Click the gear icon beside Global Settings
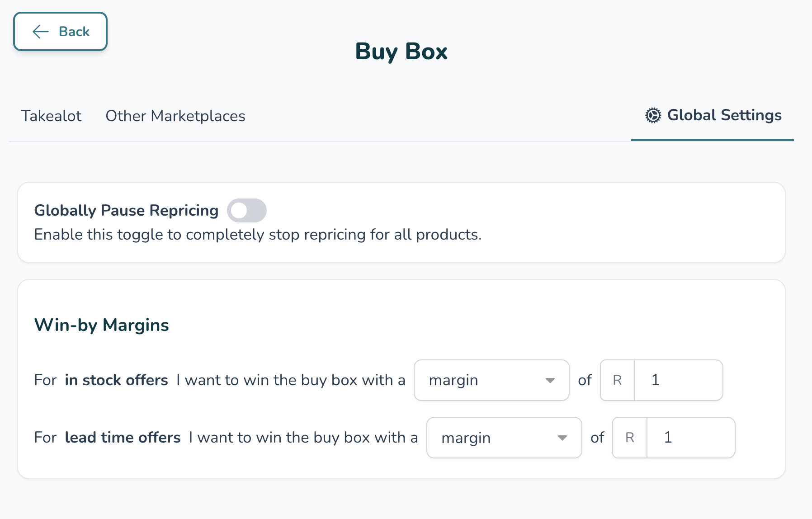Viewport: 812px width, 519px height. coord(653,115)
